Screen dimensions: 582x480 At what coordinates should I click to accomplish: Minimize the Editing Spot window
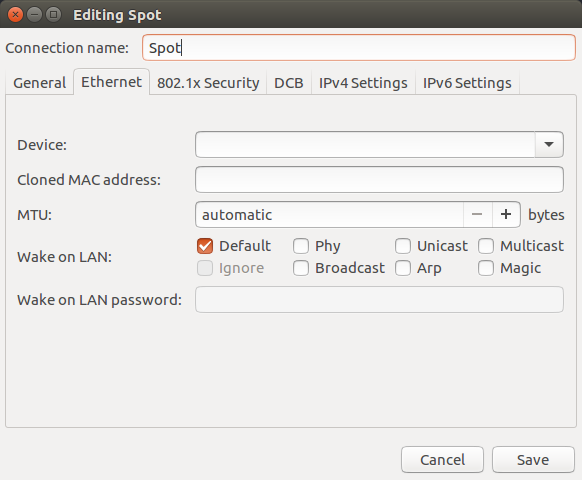pyautogui.click(x=35, y=15)
